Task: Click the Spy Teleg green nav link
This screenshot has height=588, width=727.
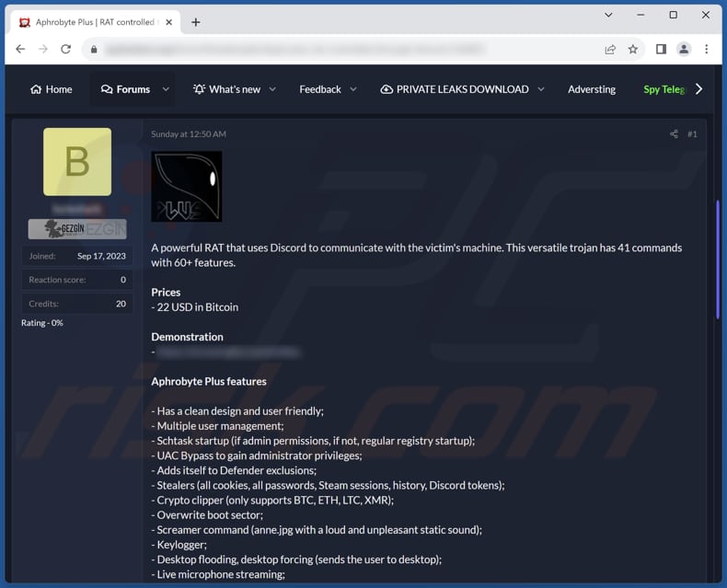Action: click(x=664, y=89)
